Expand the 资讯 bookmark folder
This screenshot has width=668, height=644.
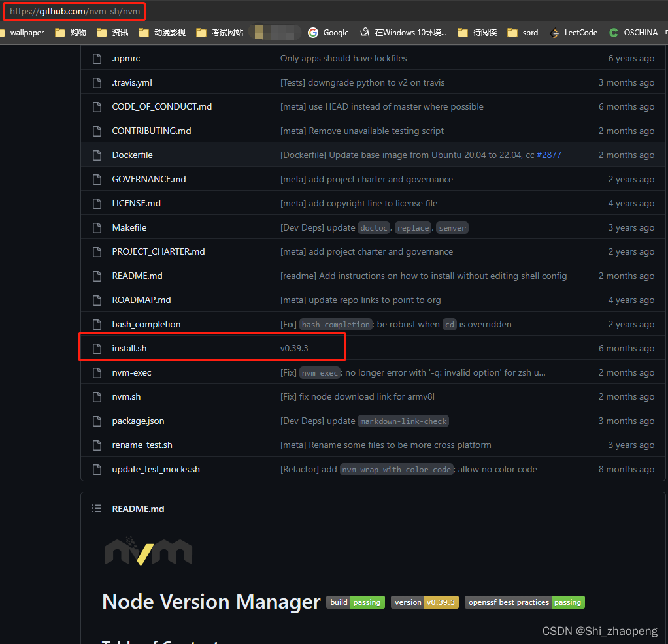(x=112, y=33)
